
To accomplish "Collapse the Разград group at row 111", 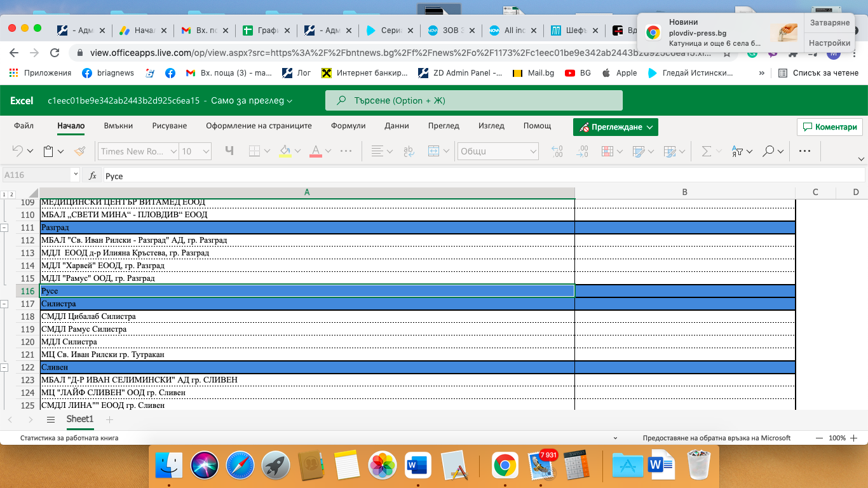I will [4, 227].
